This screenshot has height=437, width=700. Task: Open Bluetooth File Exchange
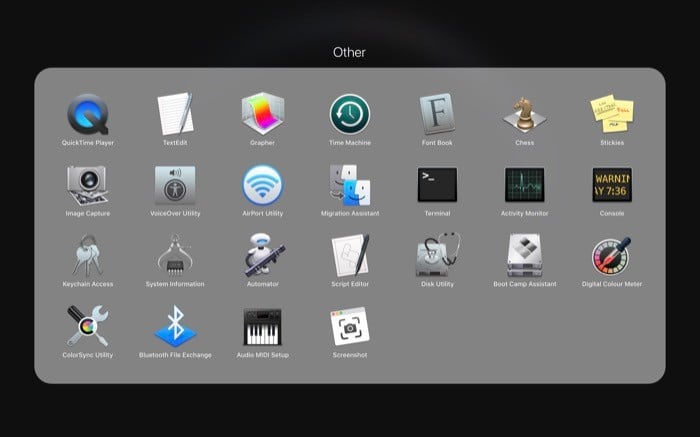[175, 326]
